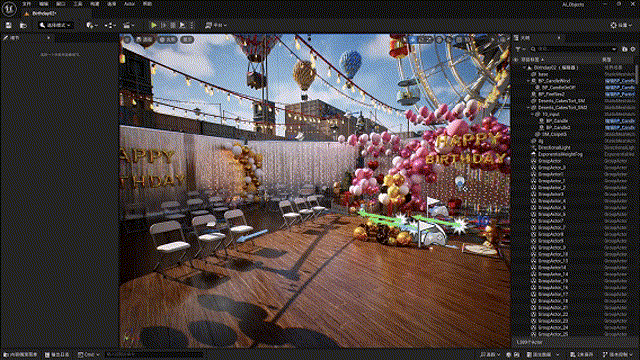640x360 pixels.
Task: Toggle the Outliner visibility eye column header
Action: click(x=516, y=60)
